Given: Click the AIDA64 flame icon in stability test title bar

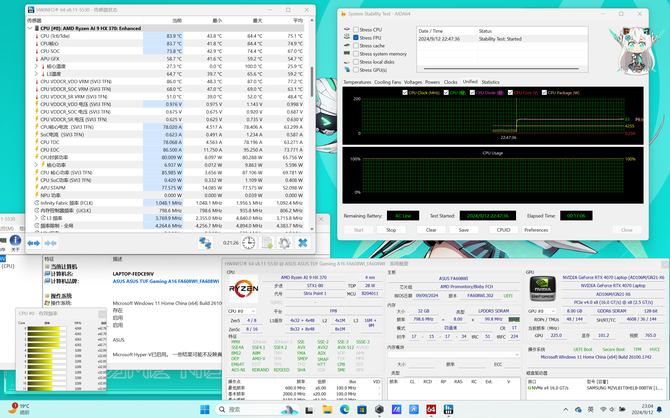Looking at the screenshot, I should pyautogui.click(x=343, y=14).
